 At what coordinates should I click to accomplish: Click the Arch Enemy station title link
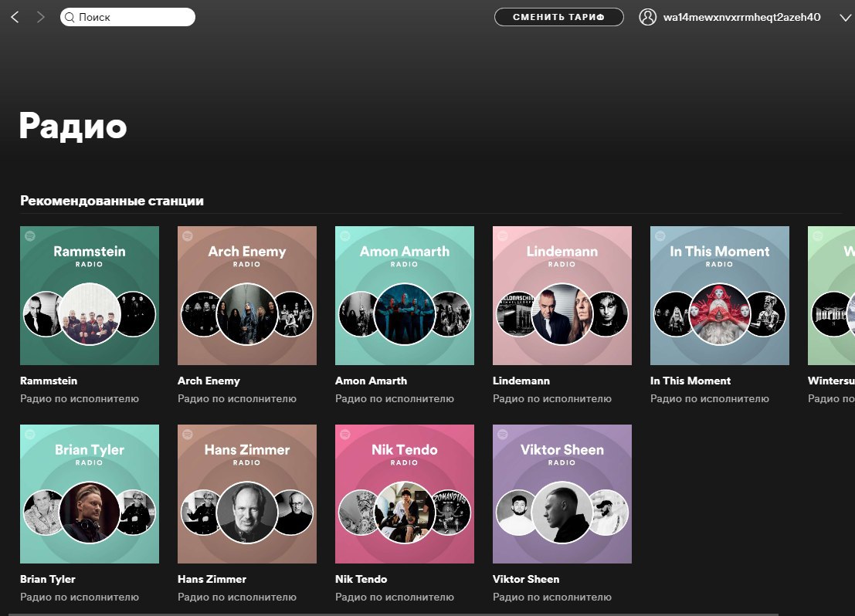pos(209,381)
